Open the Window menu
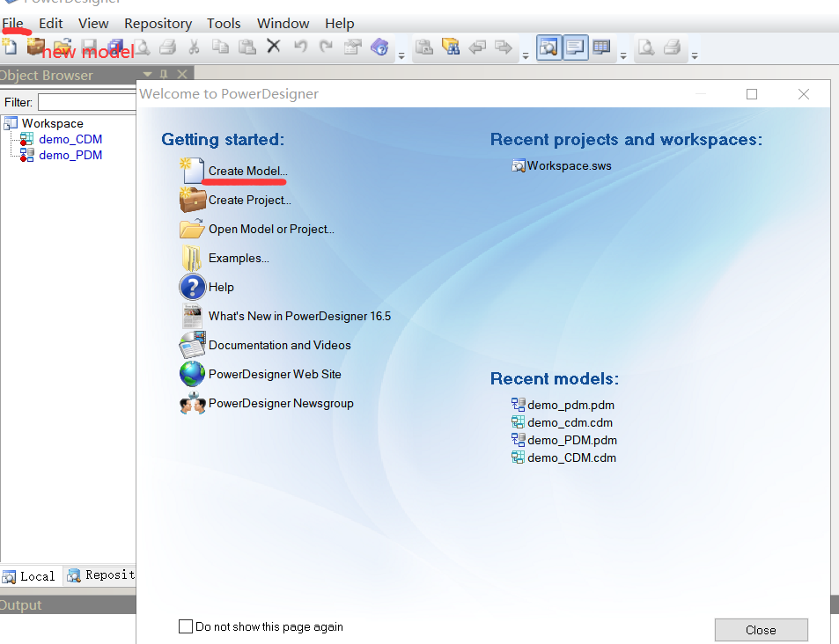The image size is (839, 644). point(283,24)
